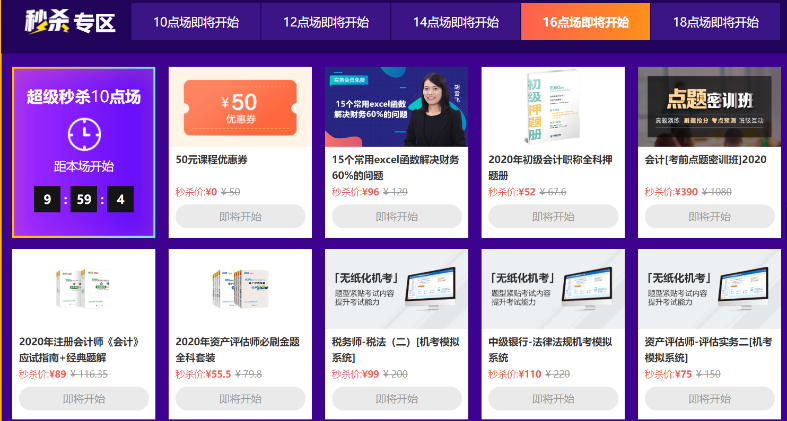Open 会计[考前点题密训班]2020 title

(706, 160)
